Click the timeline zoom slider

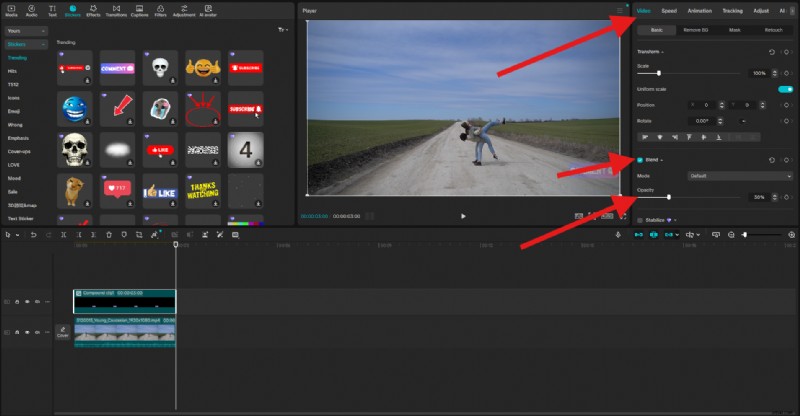click(x=763, y=235)
